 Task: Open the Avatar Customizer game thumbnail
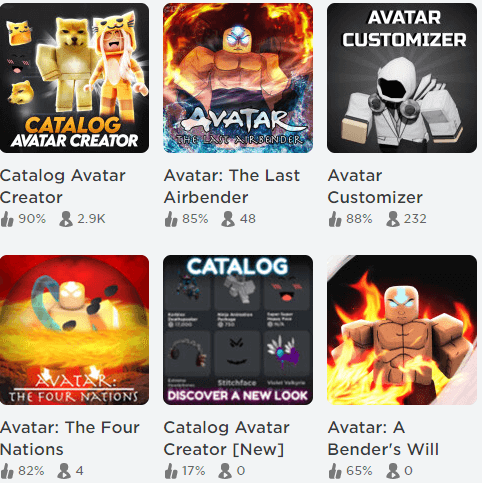click(x=402, y=78)
